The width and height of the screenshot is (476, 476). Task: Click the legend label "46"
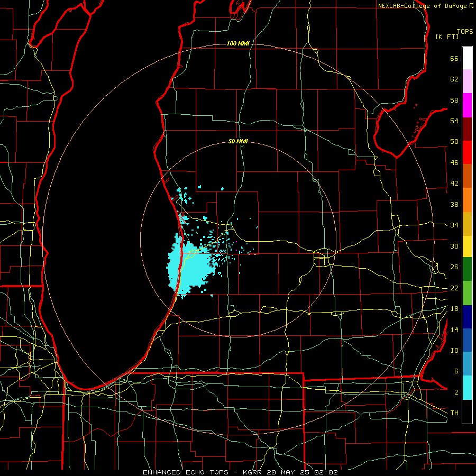(454, 163)
